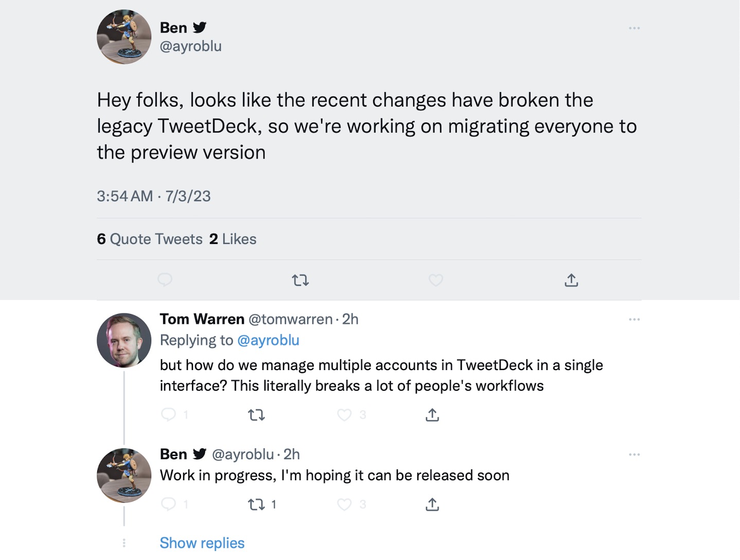This screenshot has height=560, width=740.
Task: Reply to Ben's main tweet
Action: [x=165, y=280]
